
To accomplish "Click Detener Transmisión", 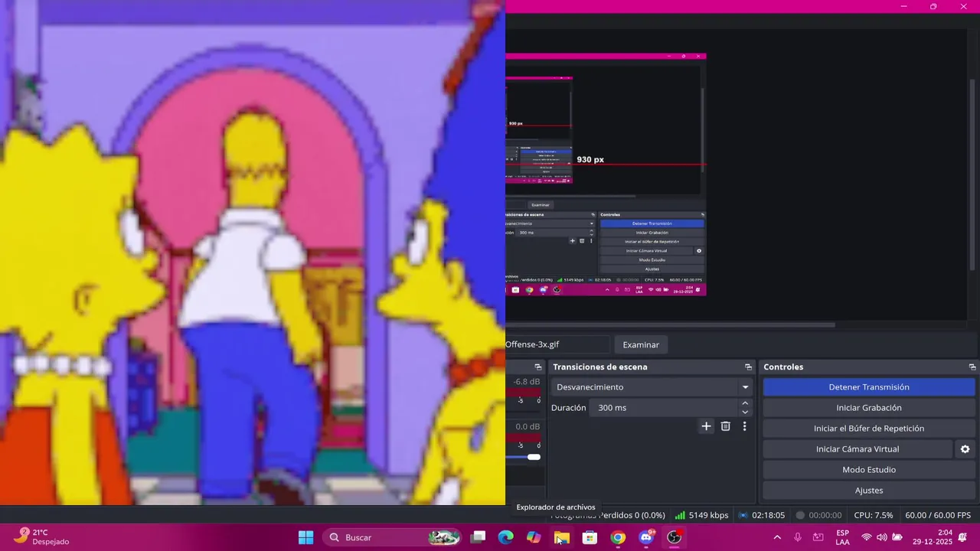I will point(869,387).
